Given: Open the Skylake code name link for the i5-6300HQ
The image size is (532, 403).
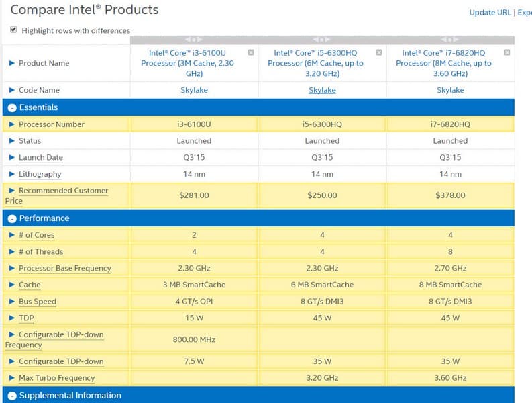Looking at the screenshot, I should (322, 90).
